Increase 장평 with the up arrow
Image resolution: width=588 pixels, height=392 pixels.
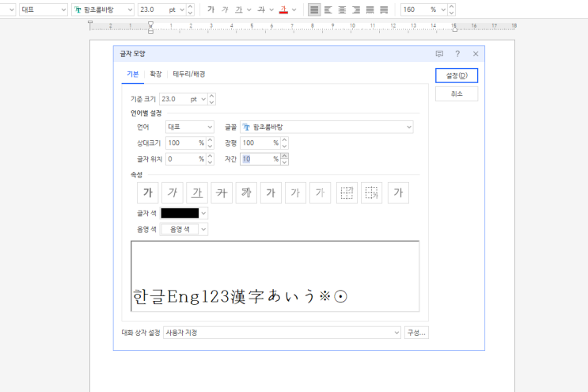pyautogui.click(x=285, y=140)
